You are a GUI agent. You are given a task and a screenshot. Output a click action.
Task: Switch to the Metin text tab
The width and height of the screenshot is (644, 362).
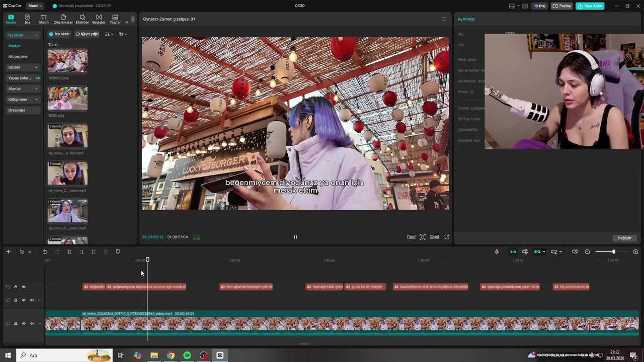point(44,19)
